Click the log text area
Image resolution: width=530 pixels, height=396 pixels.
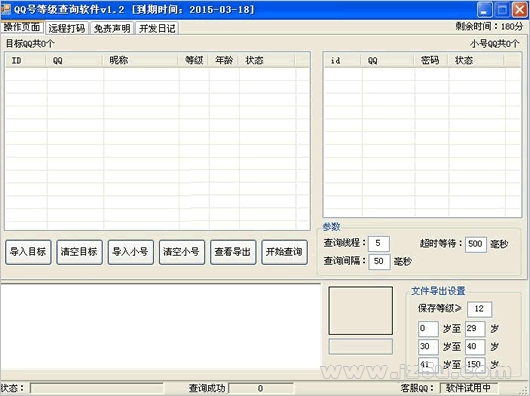161,326
